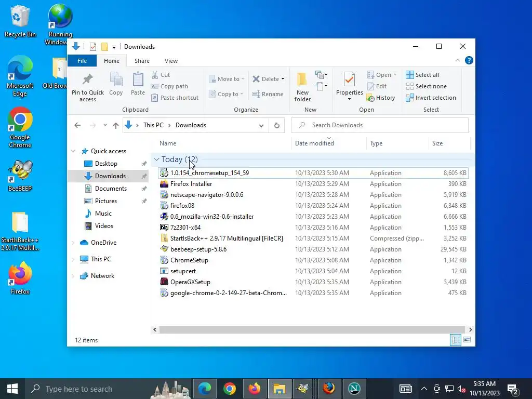Open the Properties dropdown arrow
This screenshot has width=532, height=399.
349,99
